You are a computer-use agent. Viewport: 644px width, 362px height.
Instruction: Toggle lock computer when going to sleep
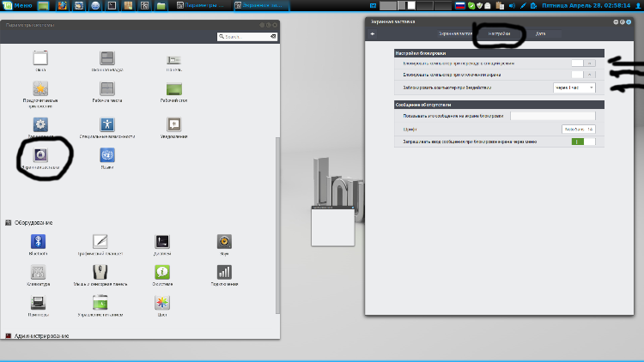coord(582,63)
